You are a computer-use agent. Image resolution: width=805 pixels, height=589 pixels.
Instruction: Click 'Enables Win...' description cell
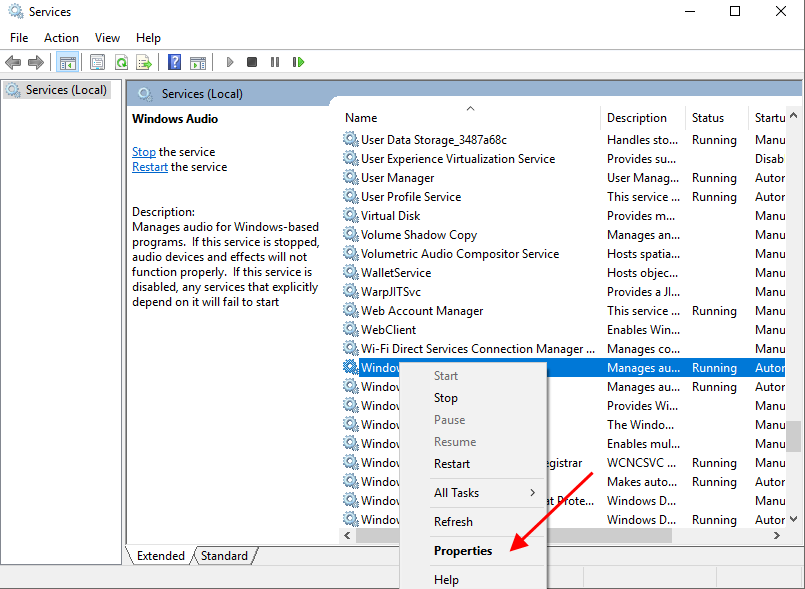click(x=643, y=330)
